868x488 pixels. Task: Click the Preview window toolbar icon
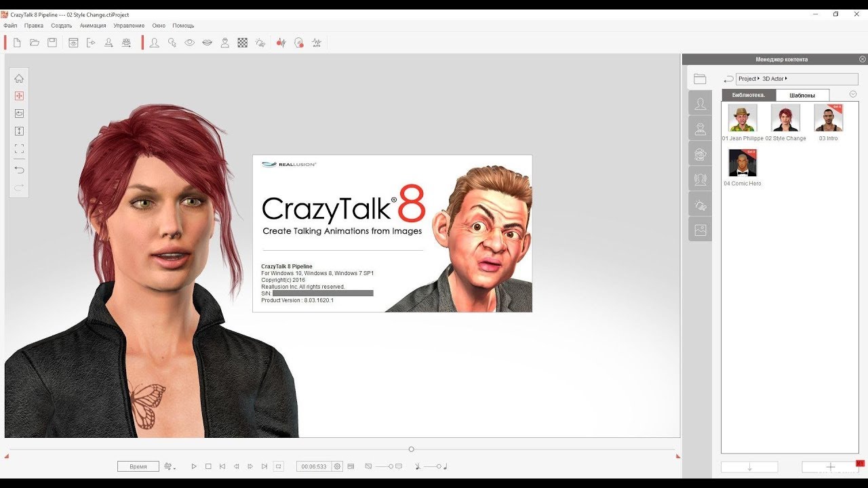(x=73, y=43)
